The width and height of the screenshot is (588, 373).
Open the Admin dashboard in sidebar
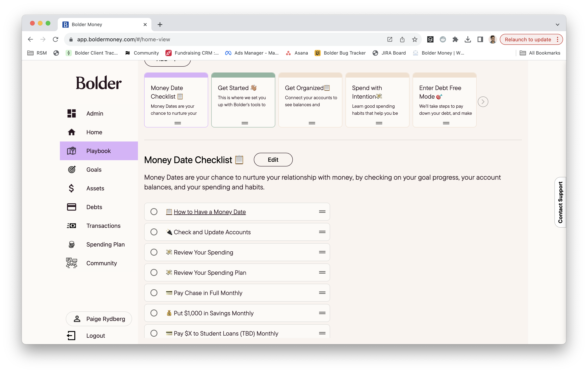pos(99,113)
